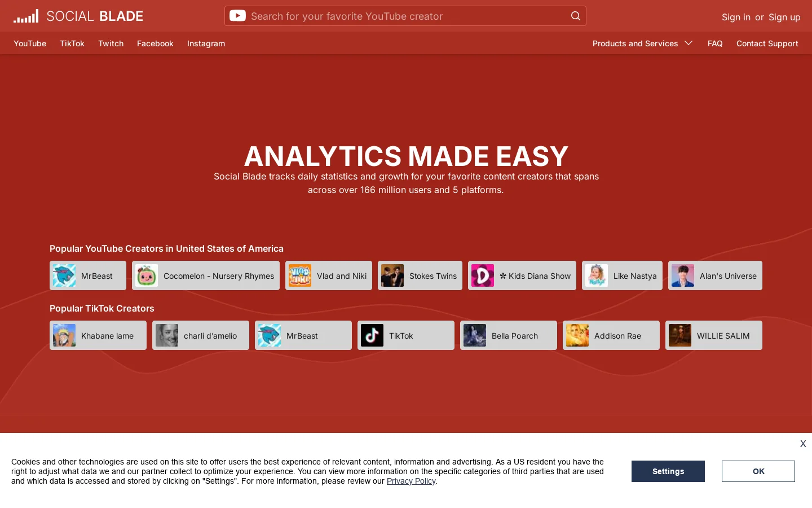Viewport: 812px width, 508px height.
Task: Go to the Instagram nav tab
Action: tap(206, 43)
